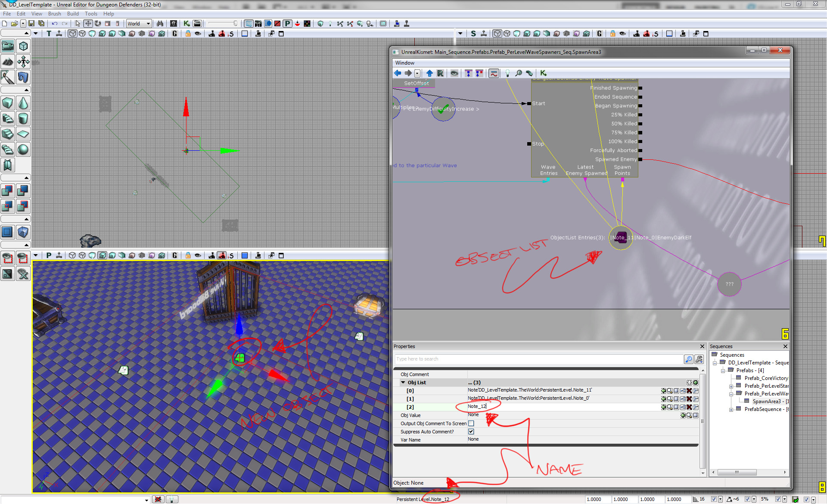Screen dimensions: 827x504
Task: Collapse Prefabs - [4] tree node
Action: (x=723, y=370)
